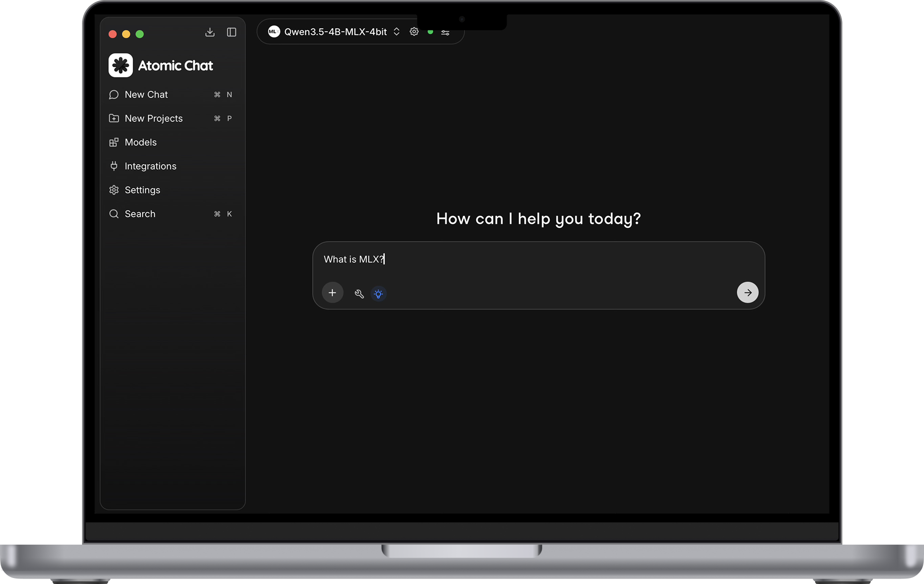The image size is (924, 584).
Task: Click the Atomic Chat logo icon
Action: click(x=121, y=65)
